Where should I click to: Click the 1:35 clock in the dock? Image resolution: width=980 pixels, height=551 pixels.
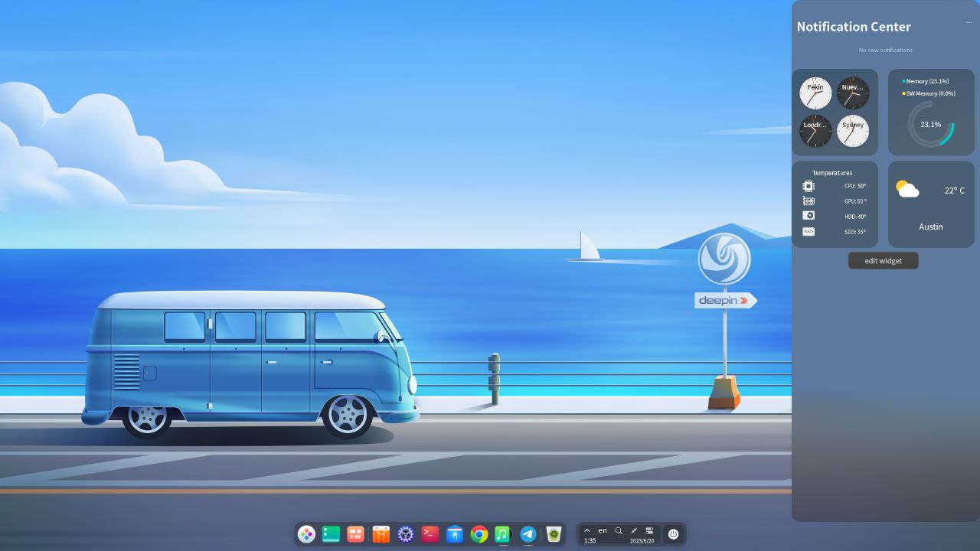[x=590, y=541]
